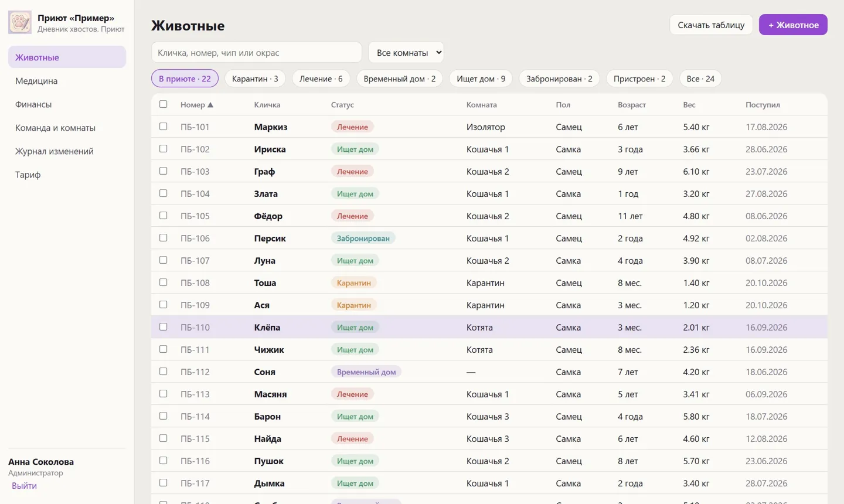
Task: Show animals under the Лечение · 6 chip
Action: tap(321, 79)
